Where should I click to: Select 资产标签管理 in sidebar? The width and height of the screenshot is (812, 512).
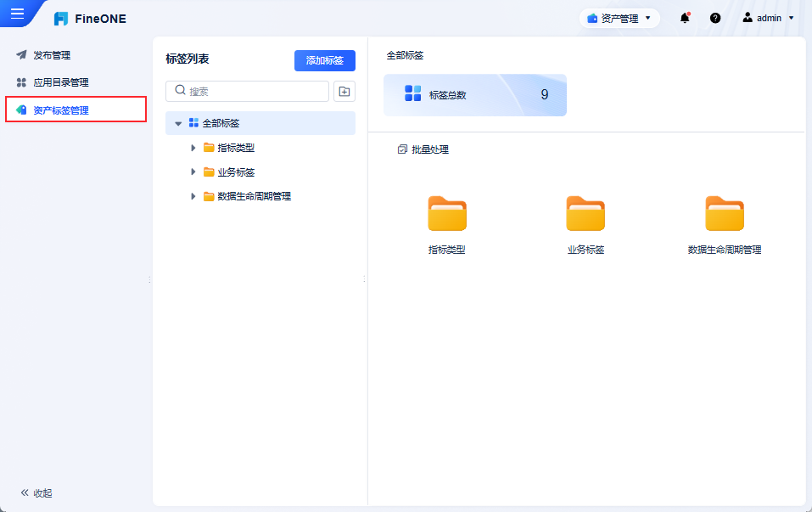pos(76,110)
